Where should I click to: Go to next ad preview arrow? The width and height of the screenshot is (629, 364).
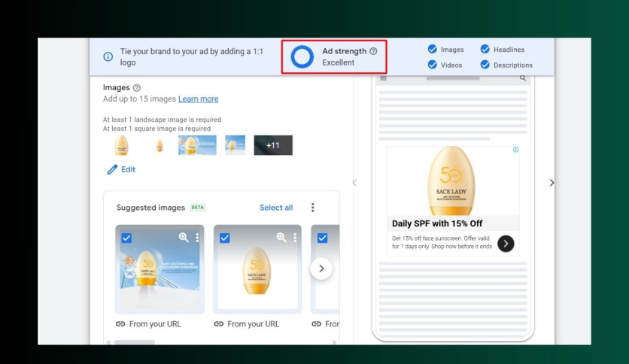[x=552, y=183]
